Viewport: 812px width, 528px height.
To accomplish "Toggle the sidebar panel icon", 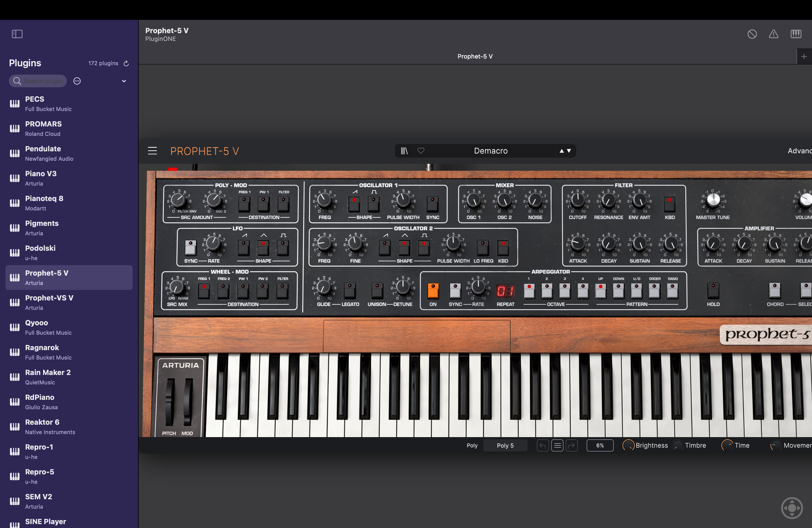I will (x=17, y=34).
